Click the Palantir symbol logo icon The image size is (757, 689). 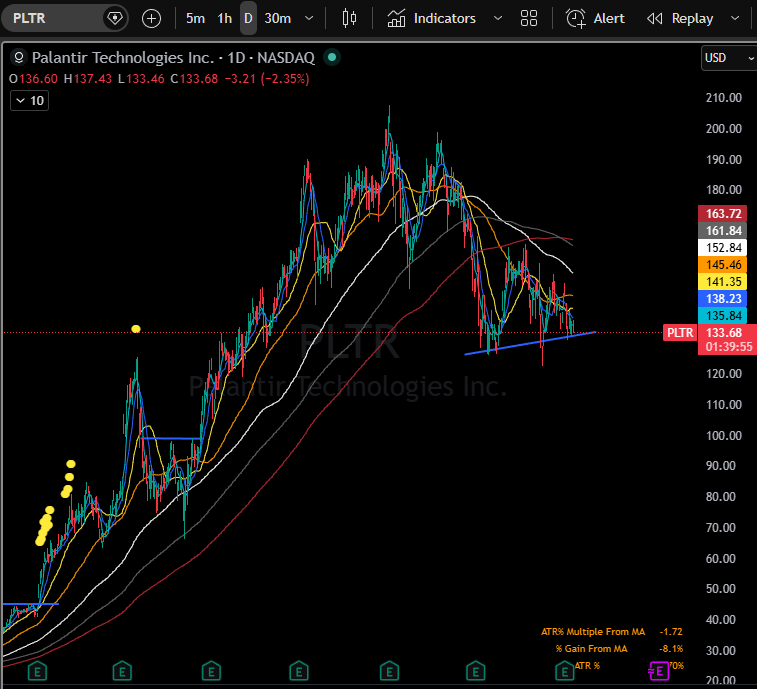[18, 57]
